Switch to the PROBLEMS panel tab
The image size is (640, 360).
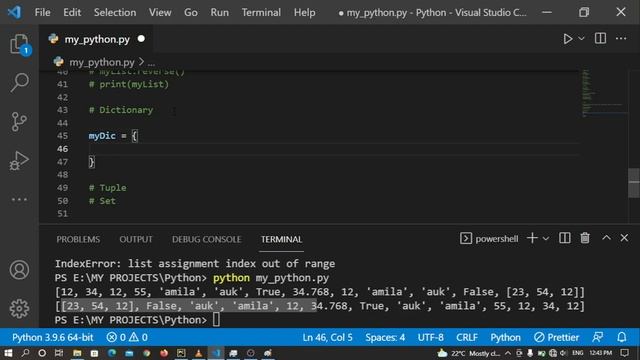click(x=78, y=239)
